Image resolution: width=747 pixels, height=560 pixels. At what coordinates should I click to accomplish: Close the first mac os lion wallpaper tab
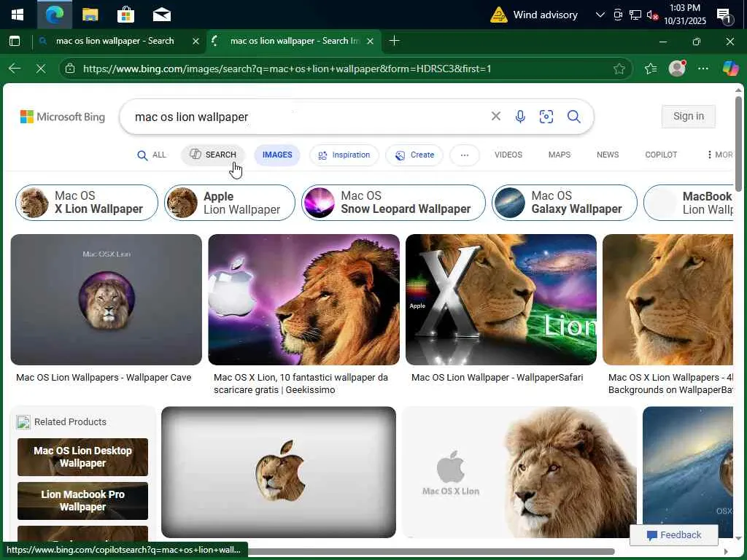pos(196,42)
